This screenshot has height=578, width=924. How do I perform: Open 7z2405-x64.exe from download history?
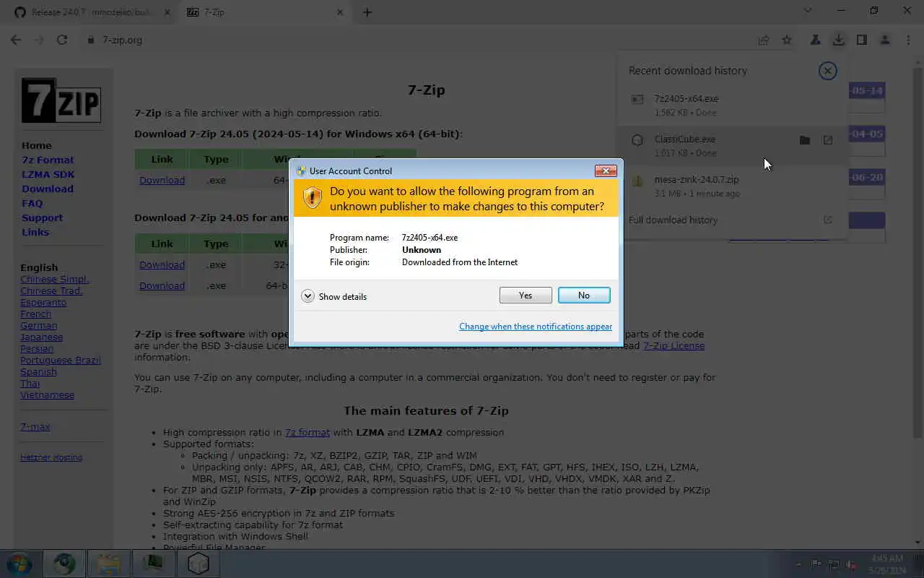click(687, 98)
